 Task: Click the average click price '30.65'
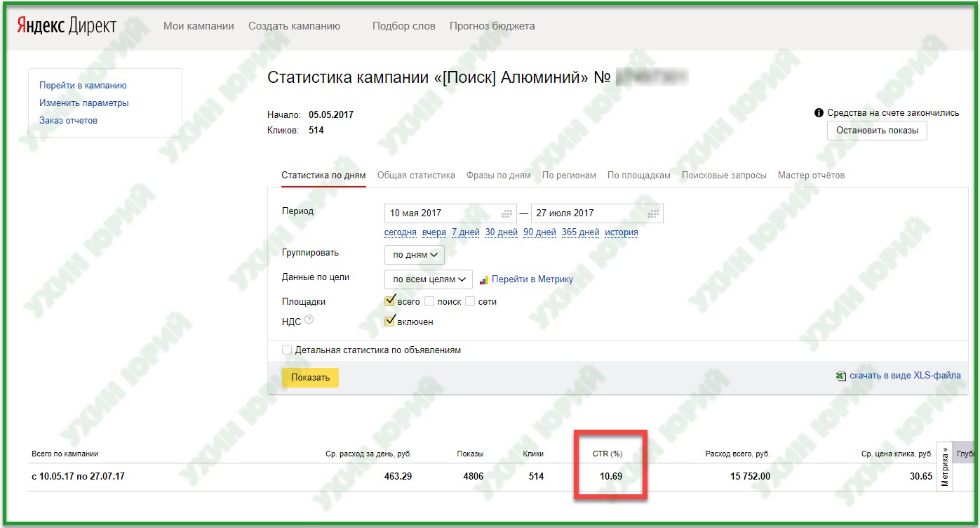pyautogui.click(x=921, y=477)
